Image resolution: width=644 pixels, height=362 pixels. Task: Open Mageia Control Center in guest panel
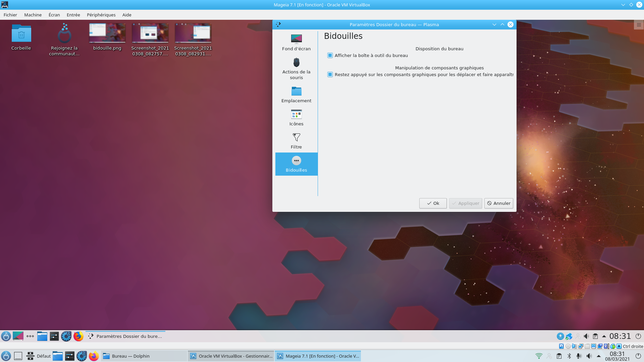coord(66,336)
